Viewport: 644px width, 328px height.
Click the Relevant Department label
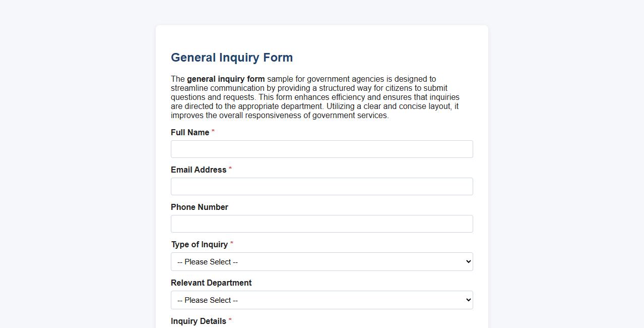tap(211, 283)
